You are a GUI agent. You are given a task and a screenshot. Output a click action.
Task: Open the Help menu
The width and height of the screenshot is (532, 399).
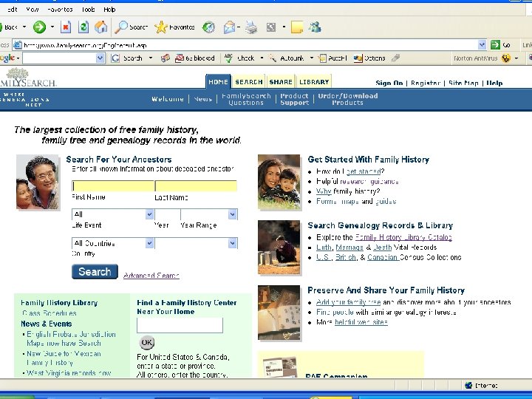109,10
